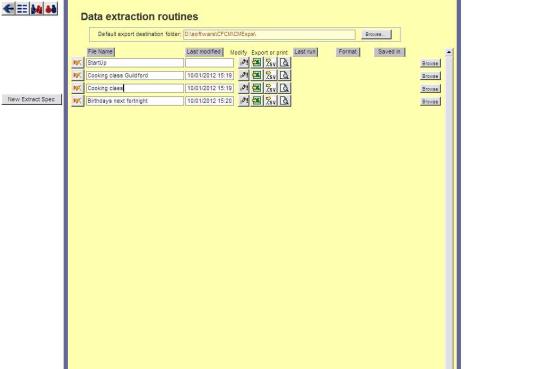Open print preview for Cooking class Guildford

pos(284,75)
